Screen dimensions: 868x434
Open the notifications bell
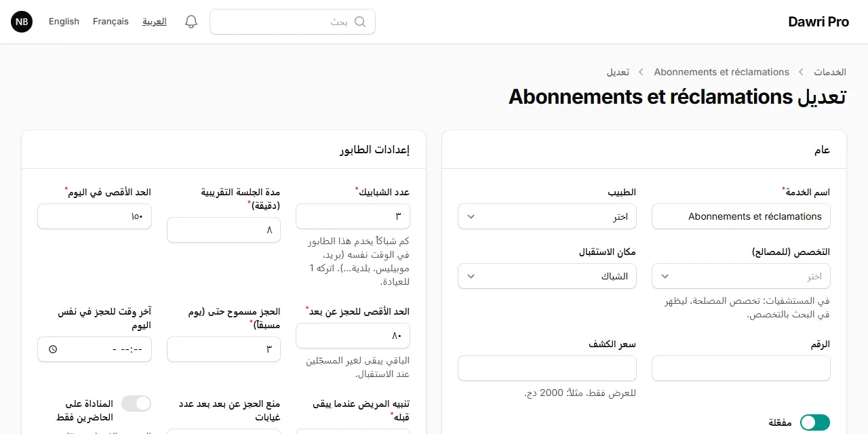(x=191, y=22)
